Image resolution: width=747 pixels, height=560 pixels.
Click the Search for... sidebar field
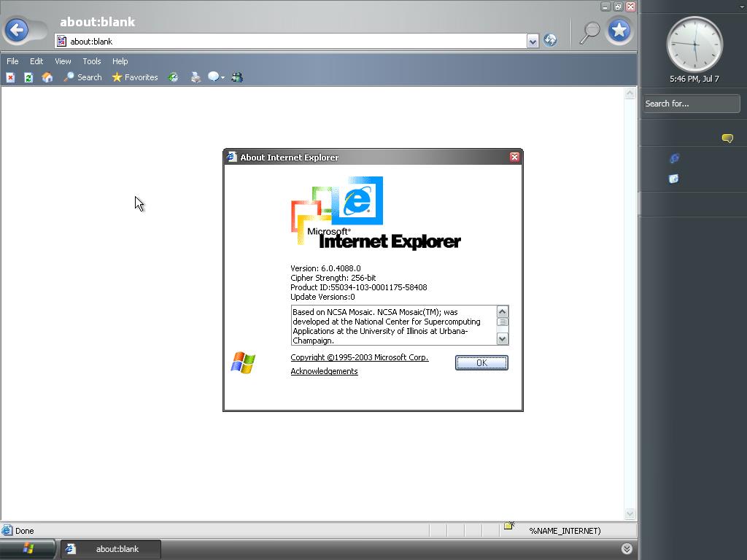pyautogui.click(x=692, y=104)
